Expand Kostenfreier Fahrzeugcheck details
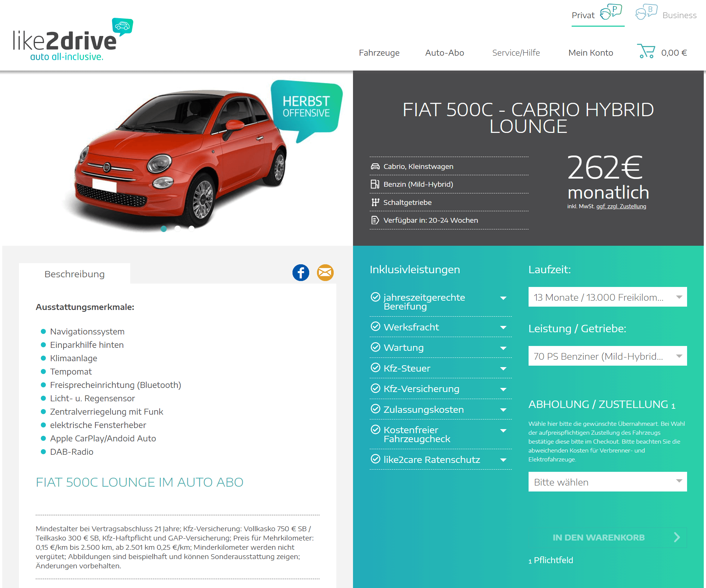The height and width of the screenshot is (588, 706). 503,431
